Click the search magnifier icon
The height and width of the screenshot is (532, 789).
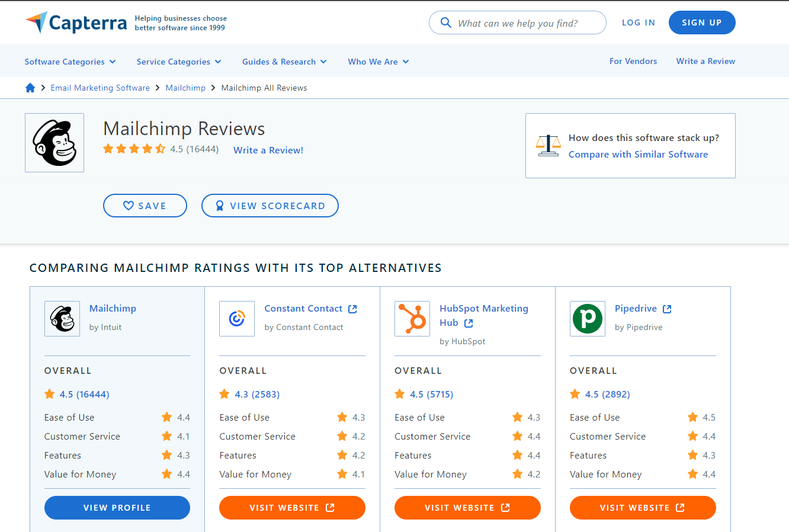[446, 23]
